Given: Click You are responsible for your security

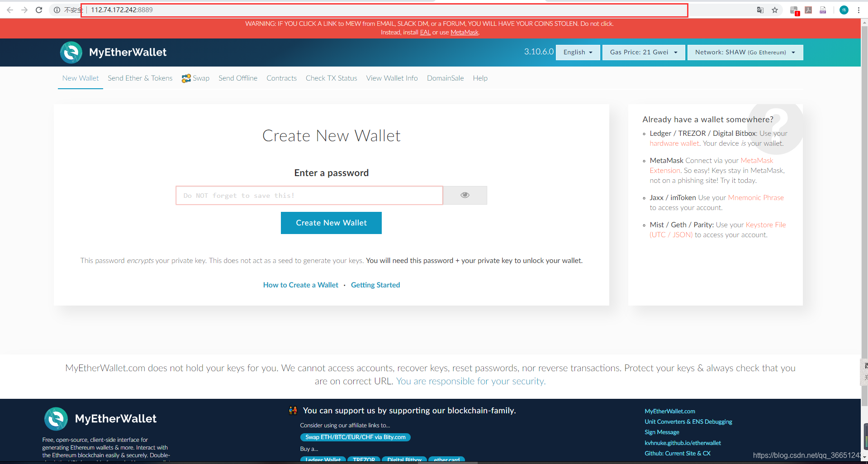Looking at the screenshot, I should (x=471, y=381).
